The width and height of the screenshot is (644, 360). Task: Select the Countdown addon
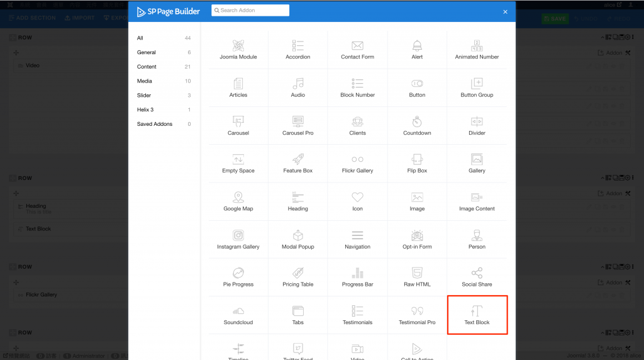(x=417, y=126)
